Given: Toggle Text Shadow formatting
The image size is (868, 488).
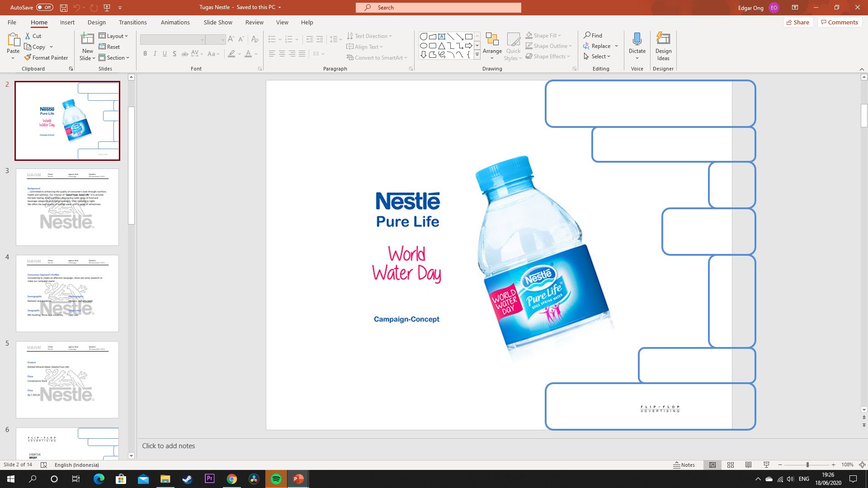Looking at the screenshot, I should pos(175,54).
